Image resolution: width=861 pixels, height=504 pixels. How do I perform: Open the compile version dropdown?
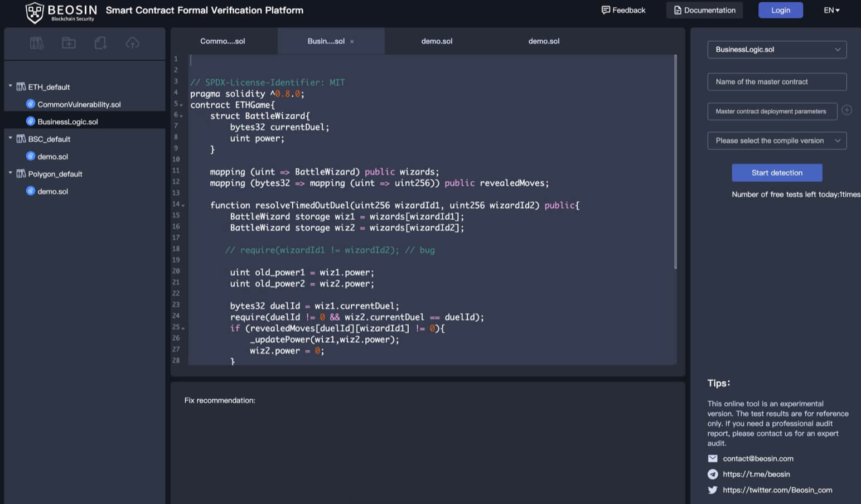777,140
